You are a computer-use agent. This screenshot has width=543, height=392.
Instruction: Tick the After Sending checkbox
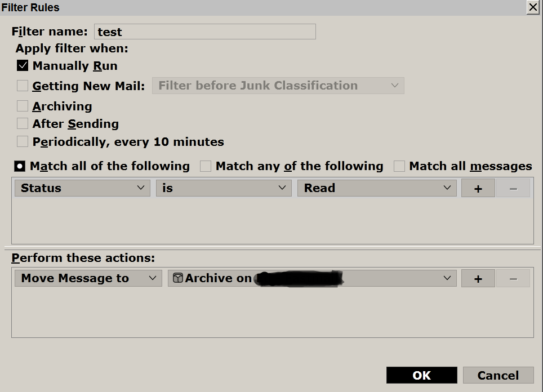23,124
